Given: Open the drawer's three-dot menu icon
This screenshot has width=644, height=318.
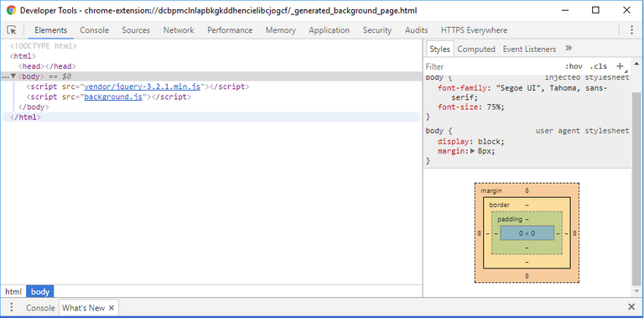Looking at the screenshot, I should click(12, 308).
